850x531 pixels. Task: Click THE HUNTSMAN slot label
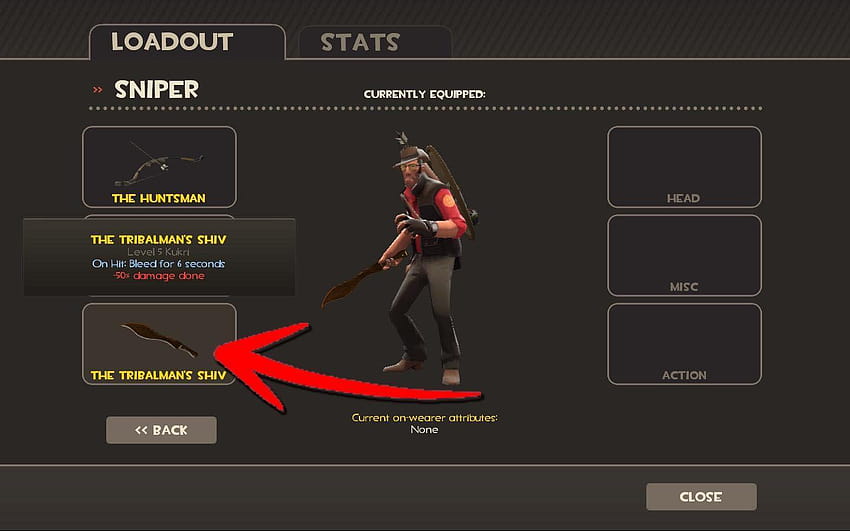(159, 198)
